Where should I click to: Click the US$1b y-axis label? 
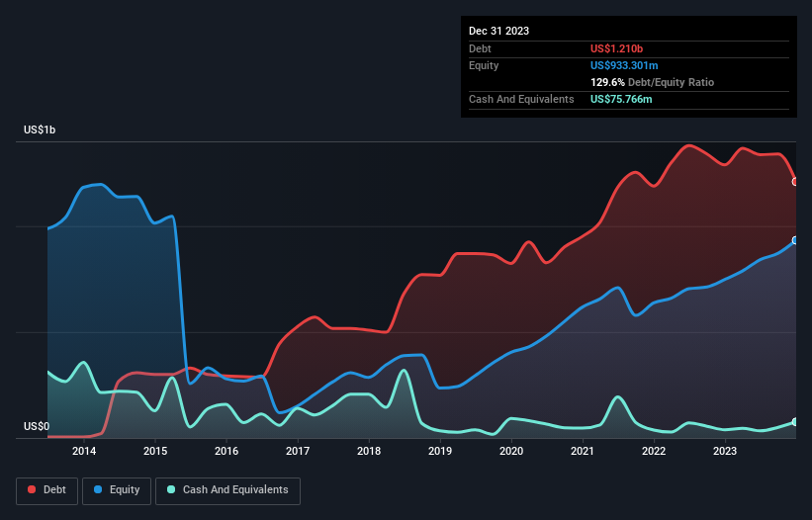[40, 130]
